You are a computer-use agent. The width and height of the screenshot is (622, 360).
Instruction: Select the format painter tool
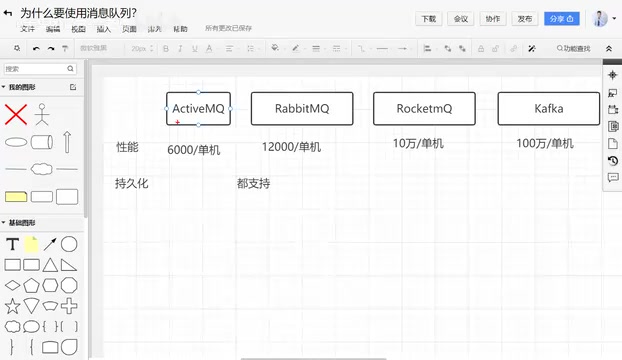point(65,48)
